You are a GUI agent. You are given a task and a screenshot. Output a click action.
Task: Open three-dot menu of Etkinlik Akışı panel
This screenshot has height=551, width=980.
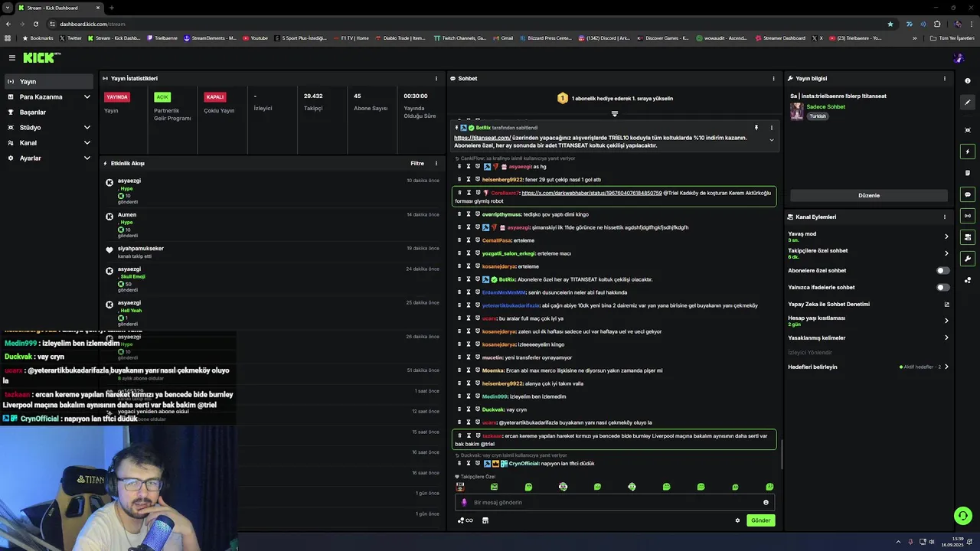click(x=436, y=163)
